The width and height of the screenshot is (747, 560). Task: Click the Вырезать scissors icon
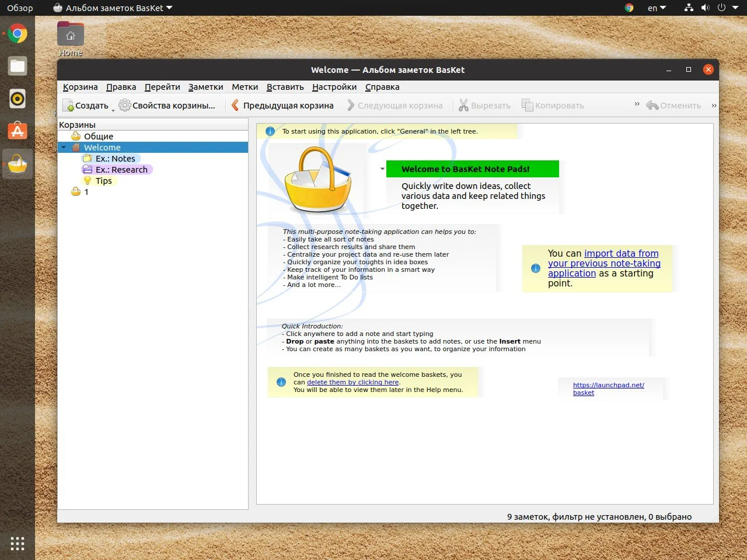click(x=463, y=106)
